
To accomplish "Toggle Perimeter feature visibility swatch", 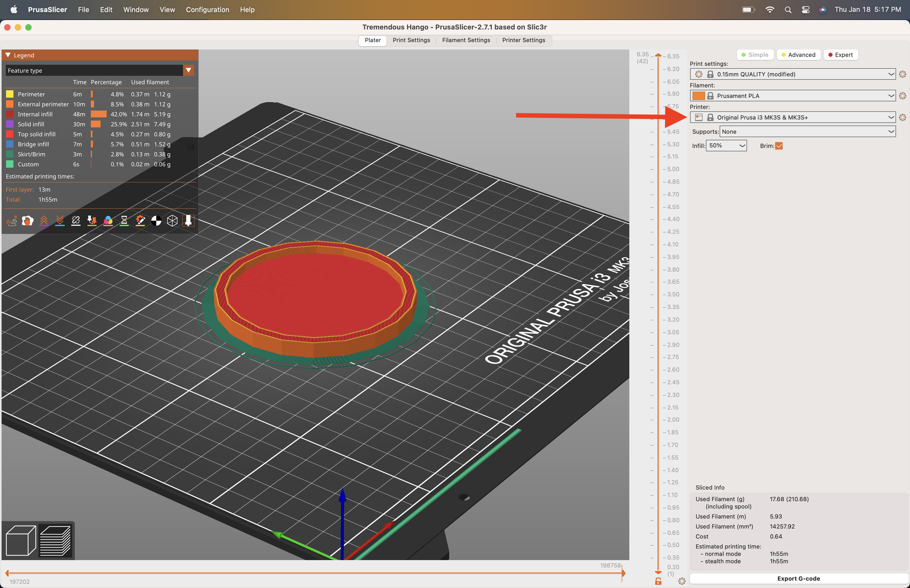I will click(10, 94).
